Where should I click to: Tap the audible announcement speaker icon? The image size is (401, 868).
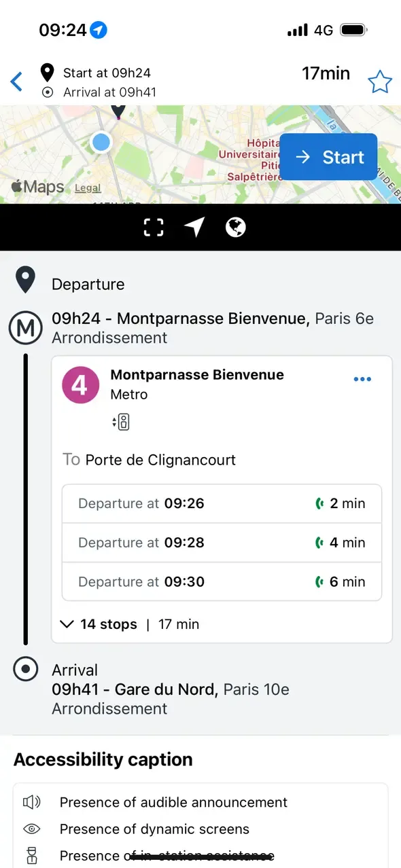coord(31,802)
